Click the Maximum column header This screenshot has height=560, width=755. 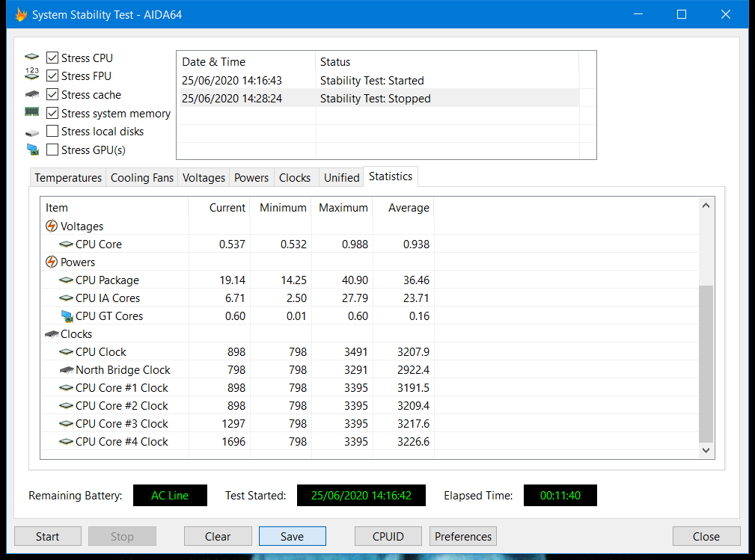pos(342,207)
